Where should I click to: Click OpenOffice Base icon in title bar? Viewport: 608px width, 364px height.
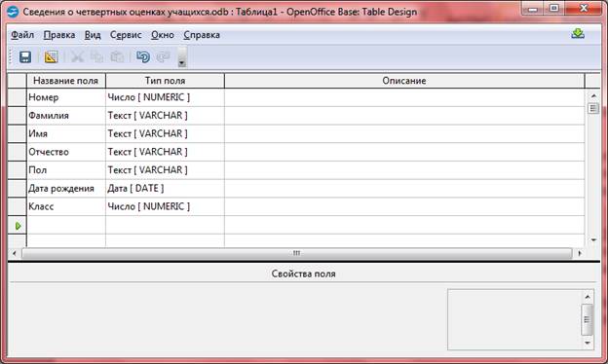(13, 12)
